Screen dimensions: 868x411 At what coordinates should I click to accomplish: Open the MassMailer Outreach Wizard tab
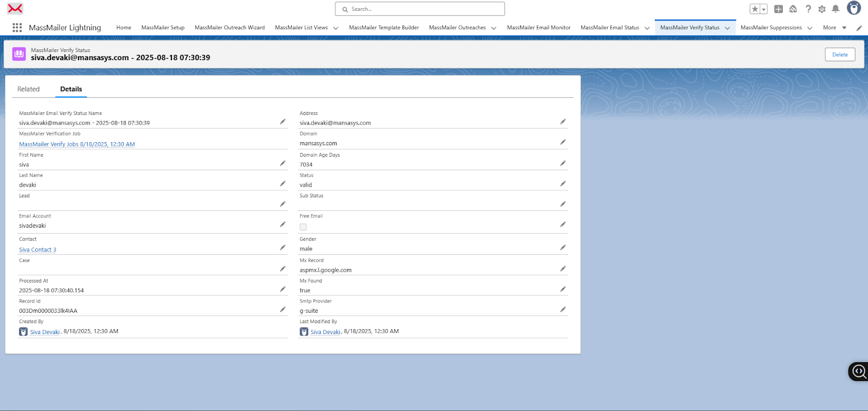click(x=229, y=28)
